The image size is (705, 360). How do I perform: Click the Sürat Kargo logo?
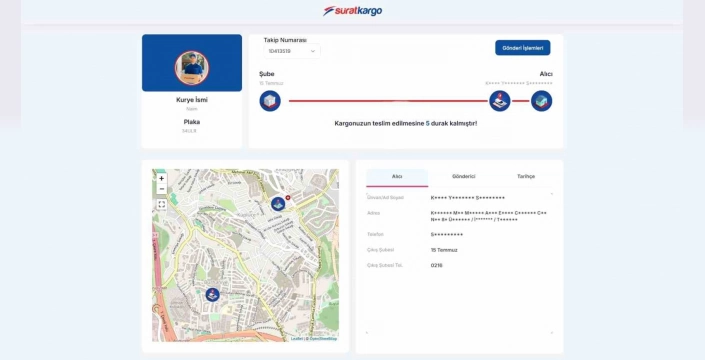(x=352, y=11)
